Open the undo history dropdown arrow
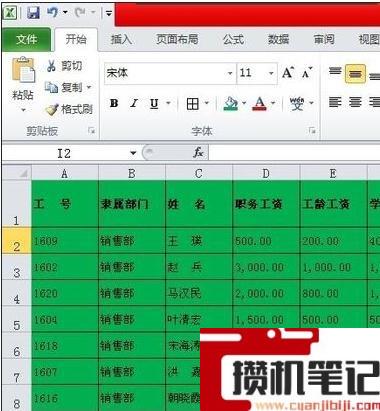 [65, 13]
